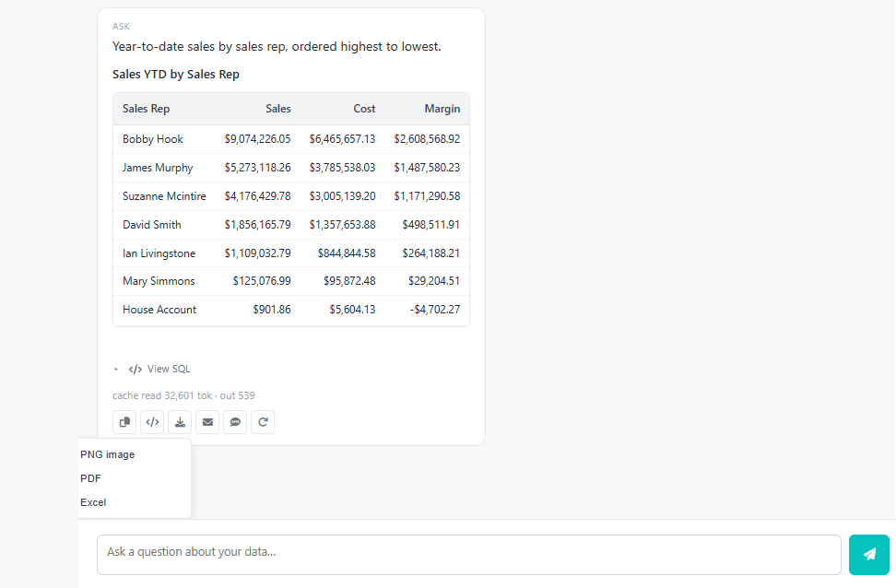The image size is (896, 588).
Task: Click James Murphy's sales value $5,273,118.26
Action: click(x=258, y=168)
